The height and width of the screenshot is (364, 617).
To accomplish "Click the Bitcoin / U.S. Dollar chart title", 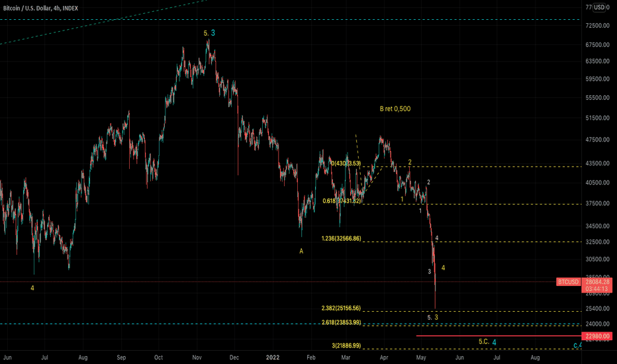I will point(40,8).
